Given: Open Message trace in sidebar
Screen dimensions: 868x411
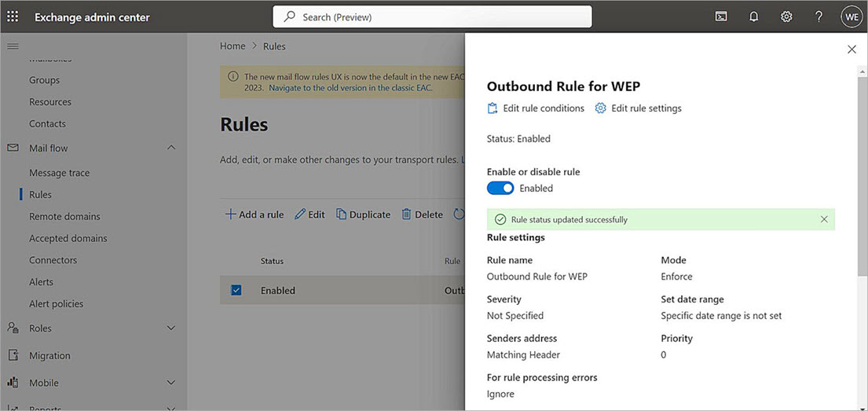Looking at the screenshot, I should click(x=59, y=173).
